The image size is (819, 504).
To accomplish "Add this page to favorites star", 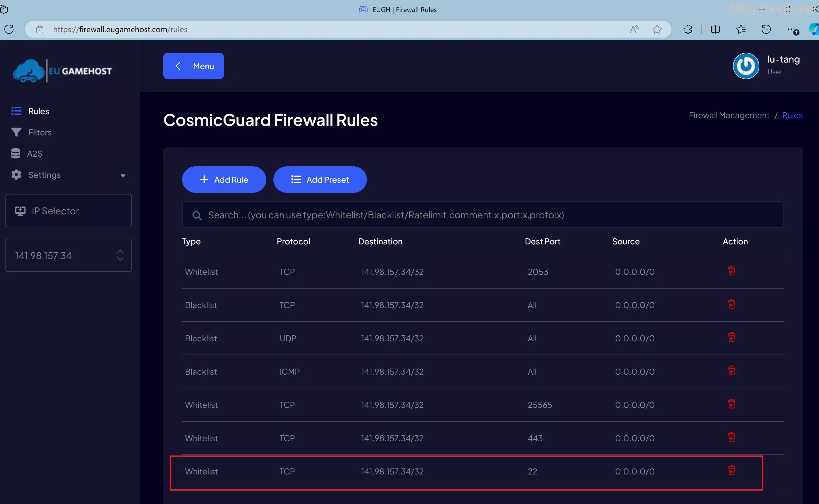I will pos(657,29).
